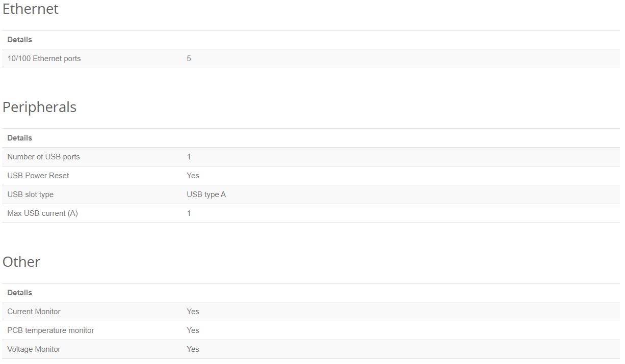Click the Max USB current value 1

189,213
